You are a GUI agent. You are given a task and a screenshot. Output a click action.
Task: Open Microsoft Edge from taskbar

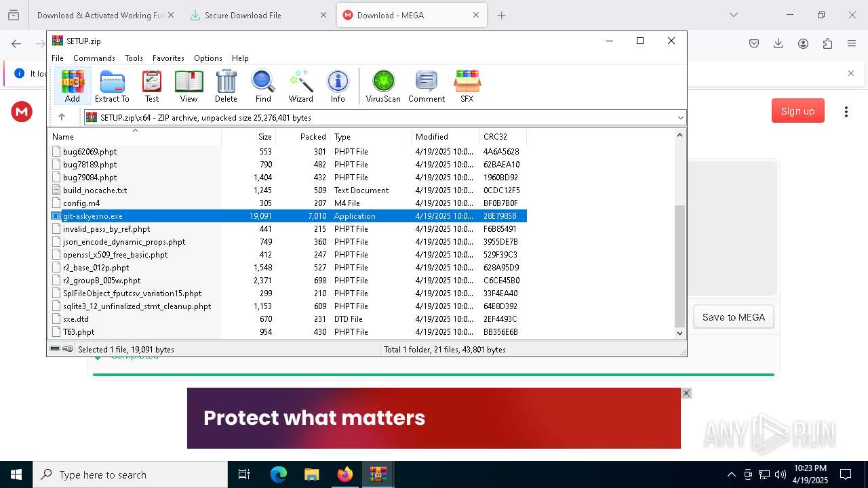[x=279, y=474]
